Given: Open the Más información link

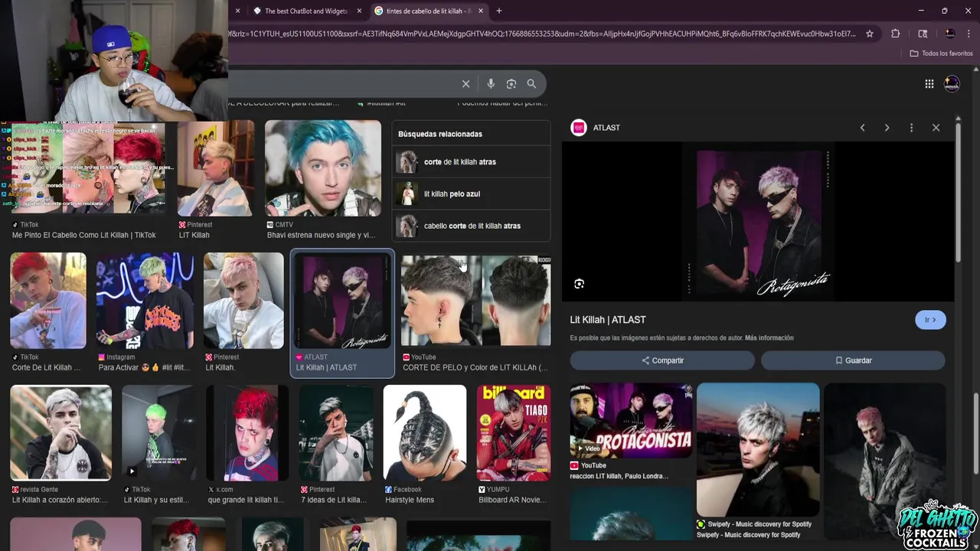Looking at the screenshot, I should [769, 337].
